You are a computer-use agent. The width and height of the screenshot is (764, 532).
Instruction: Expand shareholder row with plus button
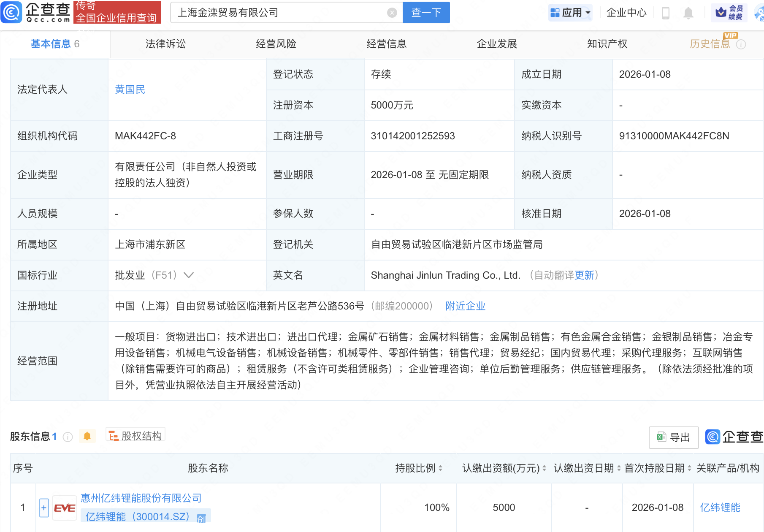coord(44,508)
